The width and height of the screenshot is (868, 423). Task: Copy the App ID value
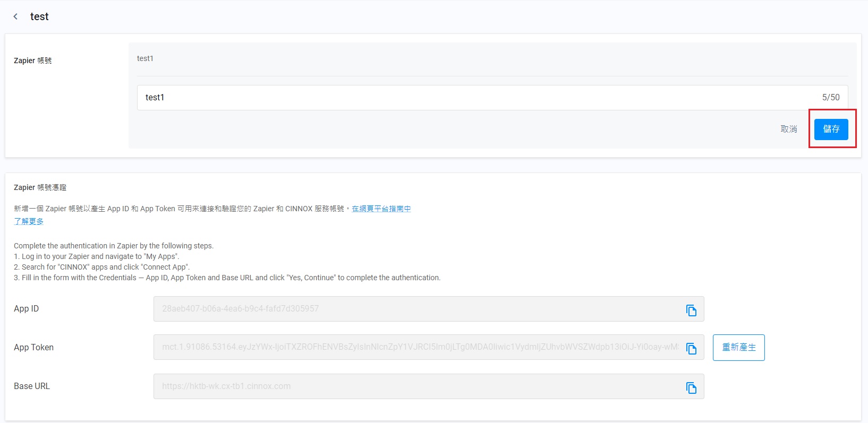[691, 310]
